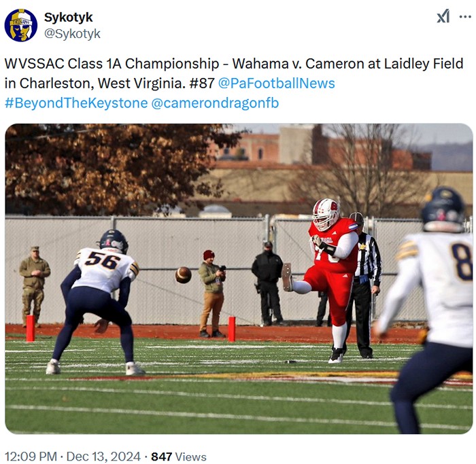Image resolution: width=476 pixels, height=464 pixels.
Task: Click the football in mid-air
Action: [184, 274]
